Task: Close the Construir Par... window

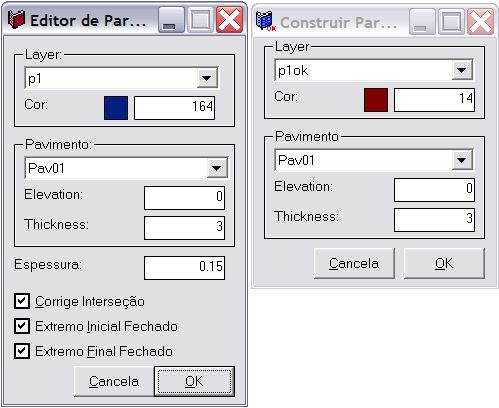Action: click(480, 22)
